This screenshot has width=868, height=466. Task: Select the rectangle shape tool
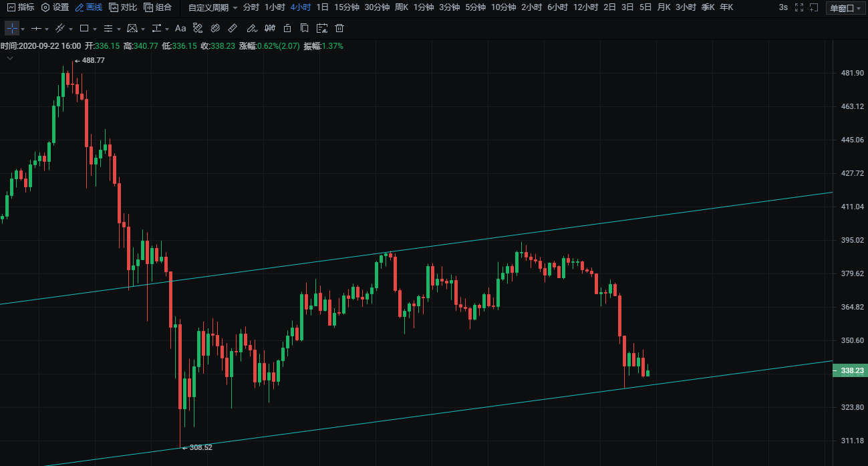[x=84, y=29]
